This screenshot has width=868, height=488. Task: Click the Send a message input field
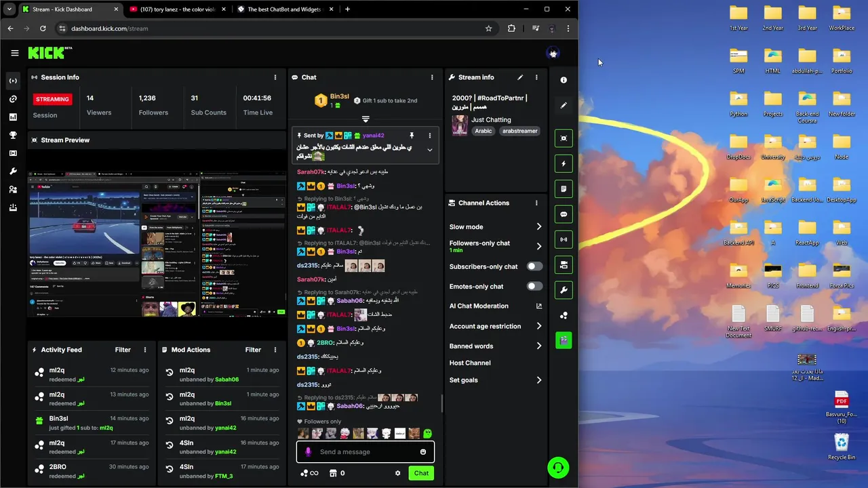coord(366,452)
